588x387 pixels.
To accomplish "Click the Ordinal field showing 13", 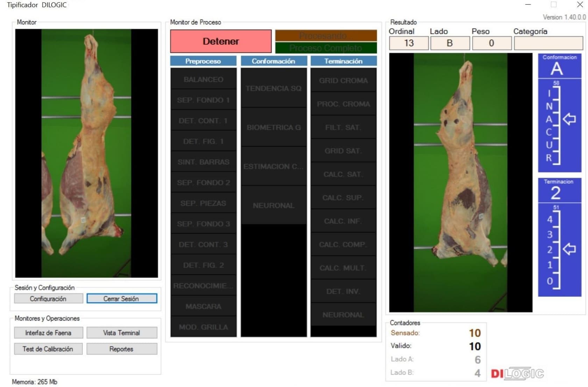I will coord(409,43).
